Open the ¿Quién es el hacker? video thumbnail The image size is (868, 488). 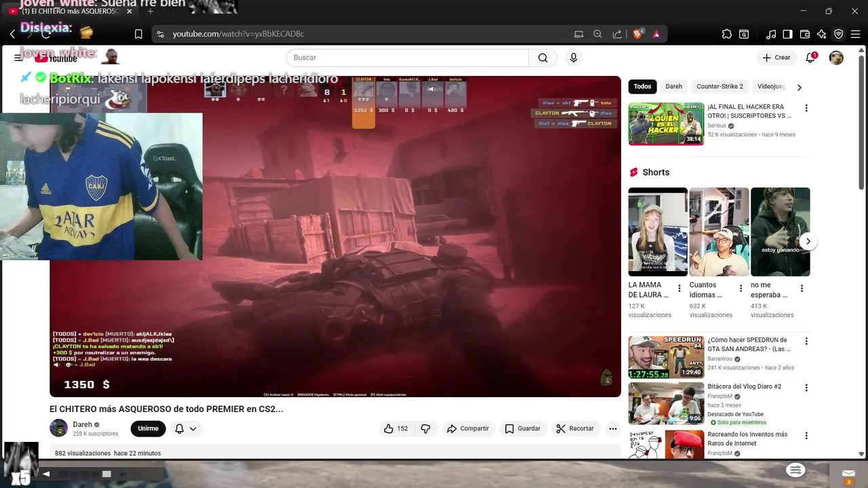[x=666, y=124]
